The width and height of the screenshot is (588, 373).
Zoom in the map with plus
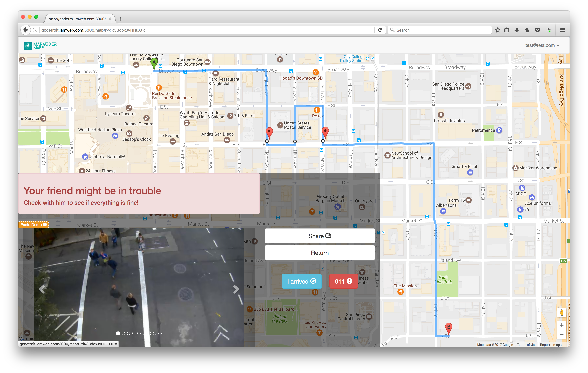click(562, 325)
